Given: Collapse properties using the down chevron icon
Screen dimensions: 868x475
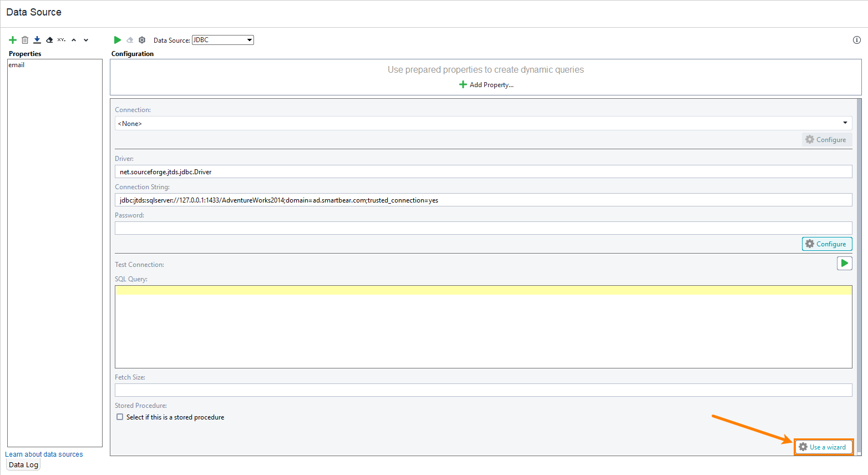Looking at the screenshot, I should click(85, 39).
